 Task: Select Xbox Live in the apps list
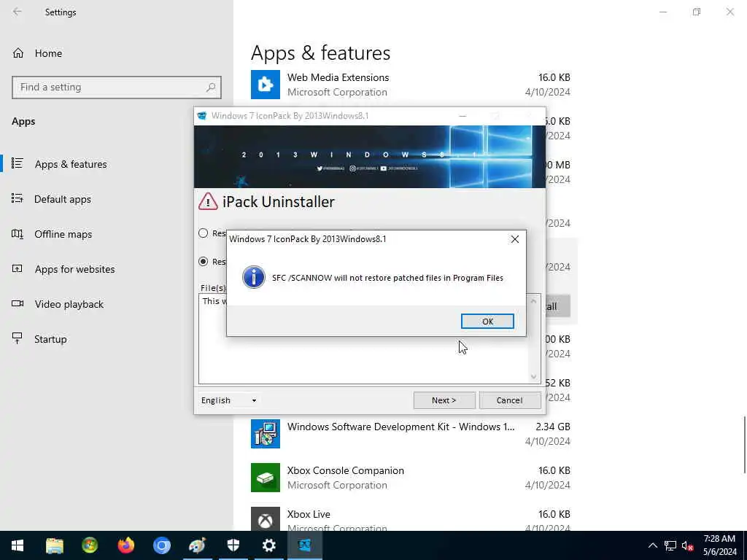click(x=411, y=519)
